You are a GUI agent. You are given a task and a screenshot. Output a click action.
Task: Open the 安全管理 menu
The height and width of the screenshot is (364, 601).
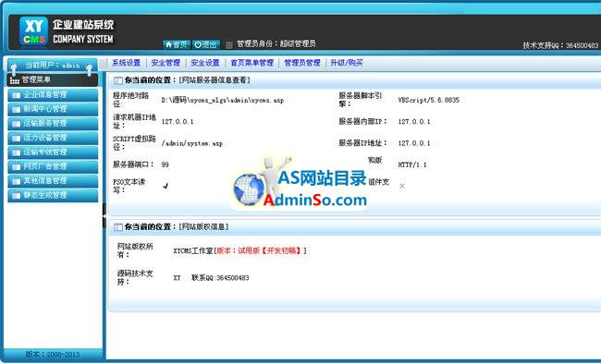point(166,63)
